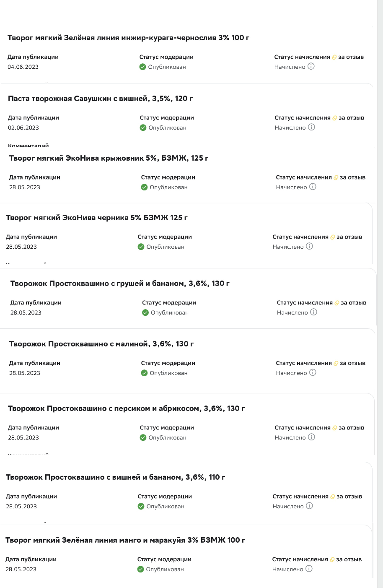Viewport: 383px width, 588px height.
Task: Click the Начислено label for вишней и бананом
Action: pos(288,506)
